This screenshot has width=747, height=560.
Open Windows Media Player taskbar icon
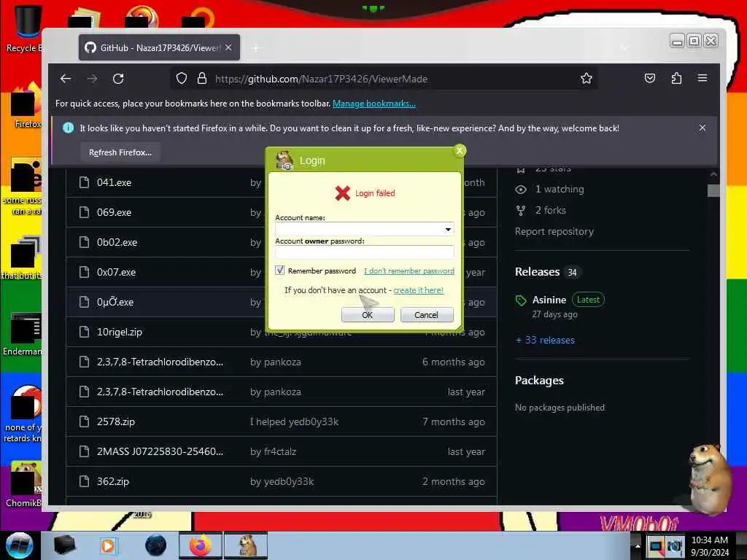108,545
